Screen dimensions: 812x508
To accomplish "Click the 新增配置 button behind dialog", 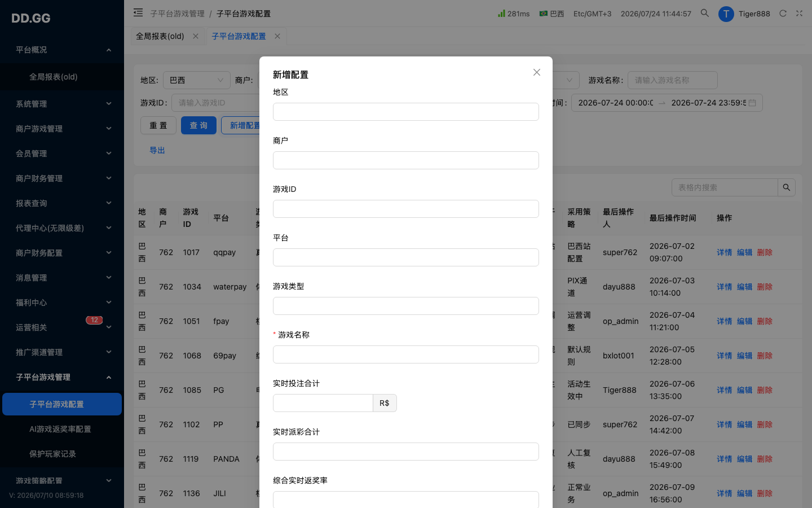I will click(241, 125).
